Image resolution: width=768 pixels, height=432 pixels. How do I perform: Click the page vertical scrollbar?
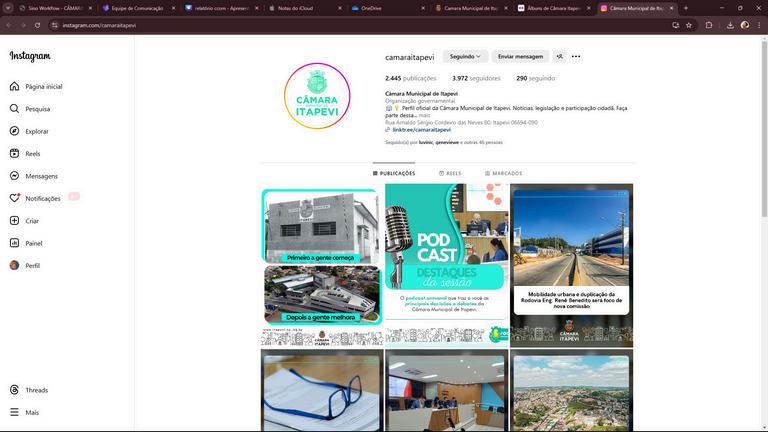[764, 128]
